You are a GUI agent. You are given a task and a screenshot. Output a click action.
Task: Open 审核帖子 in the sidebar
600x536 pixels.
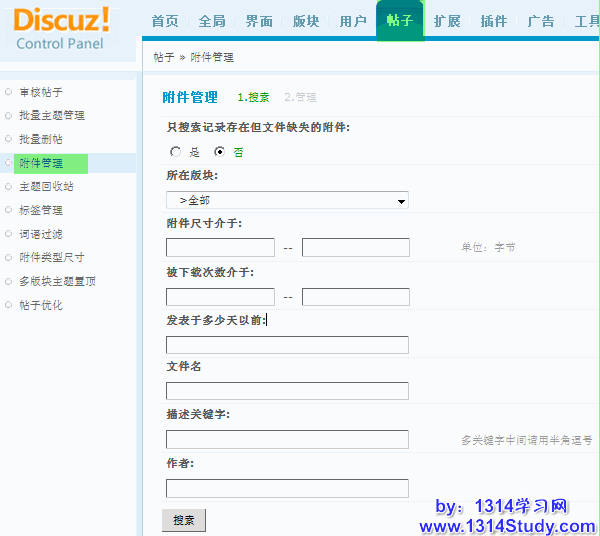tap(41, 92)
